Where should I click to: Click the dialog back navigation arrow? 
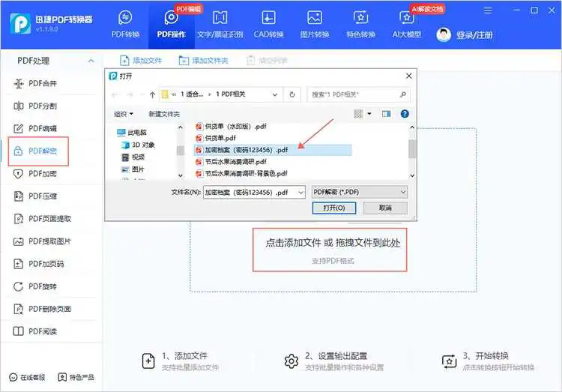click(115, 94)
